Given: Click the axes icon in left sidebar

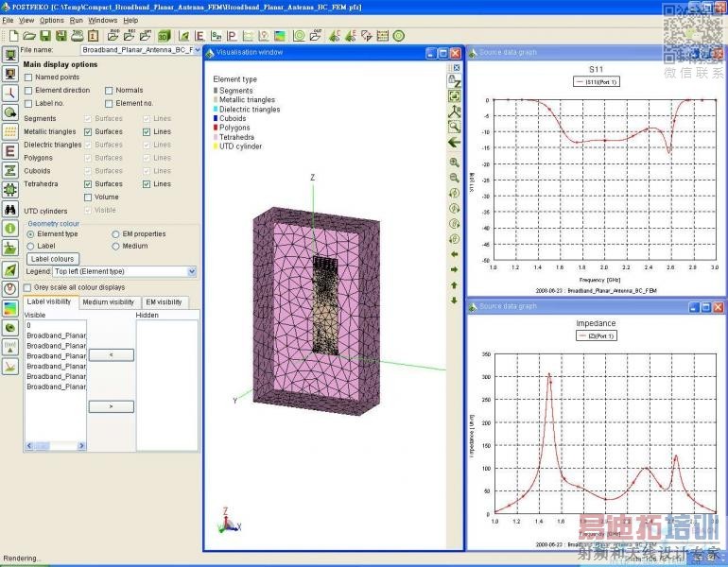Looking at the screenshot, I should (x=10, y=93).
